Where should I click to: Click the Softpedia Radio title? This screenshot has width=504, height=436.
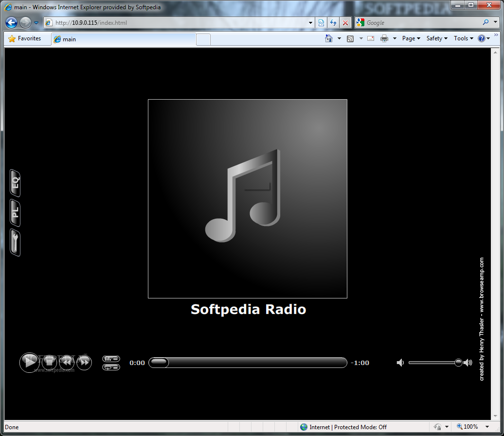tap(248, 310)
